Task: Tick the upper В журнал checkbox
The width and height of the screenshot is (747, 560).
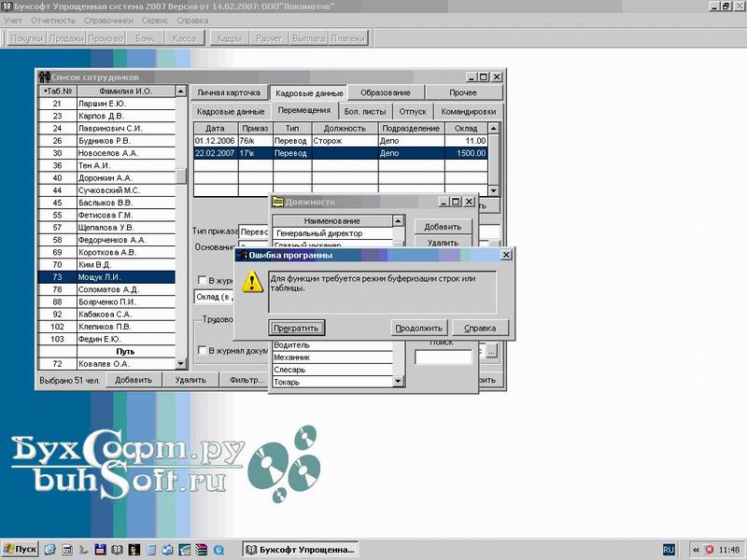Action: click(x=201, y=280)
